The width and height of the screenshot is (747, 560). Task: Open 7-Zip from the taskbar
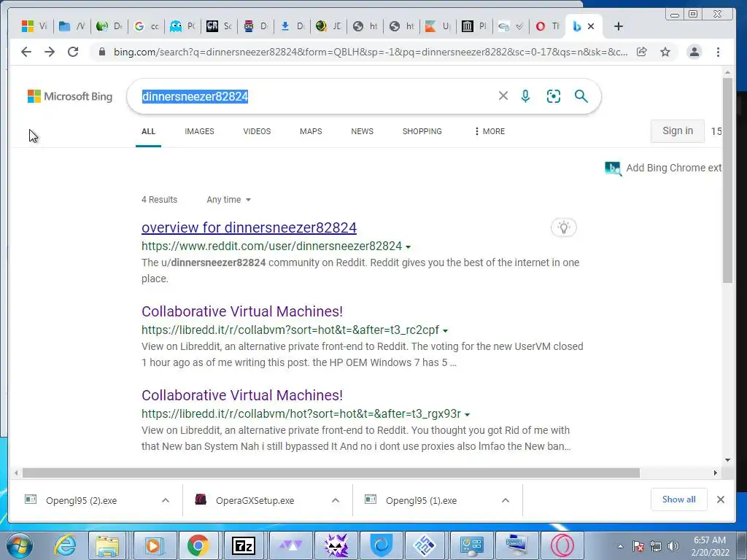click(243, 545)
